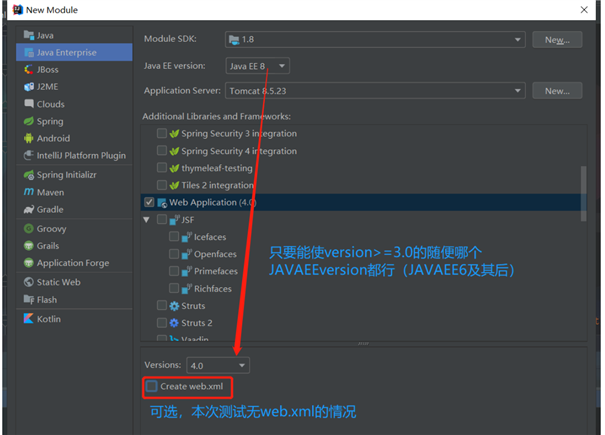Viewport: 605px width, 435px height.
Task: Click the Maven m icon
Action: point(29,192)
